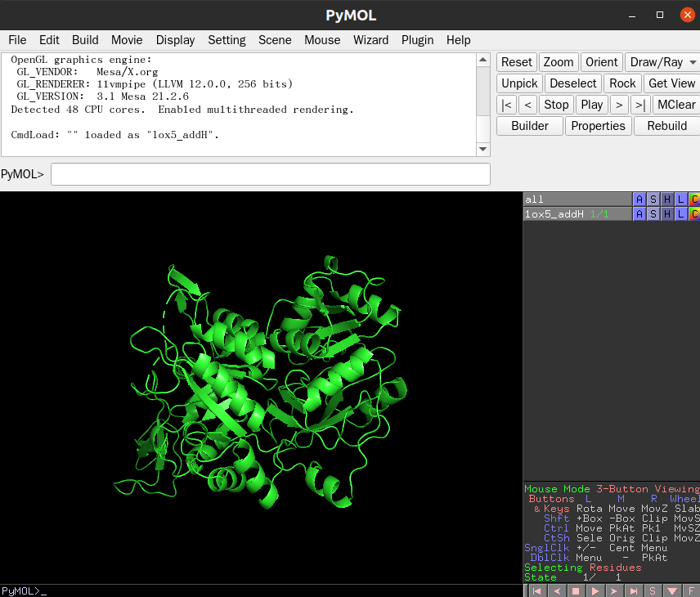Open Show menu for 'all' row
The width and height of the screenshot is (700, 597).
click(x=653, y=200)
